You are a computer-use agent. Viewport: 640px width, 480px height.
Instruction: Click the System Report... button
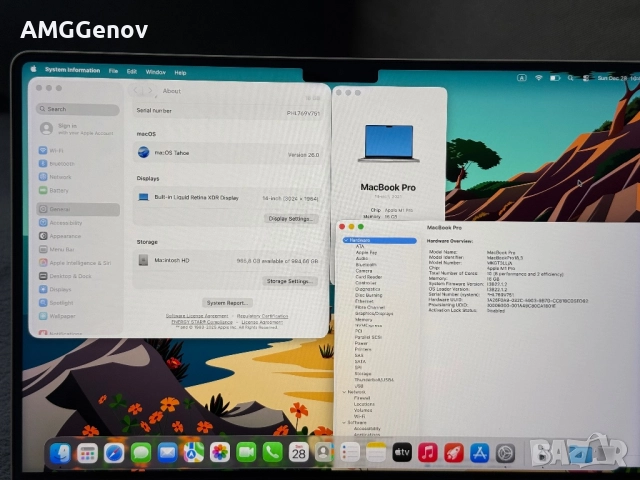[227, 303]
